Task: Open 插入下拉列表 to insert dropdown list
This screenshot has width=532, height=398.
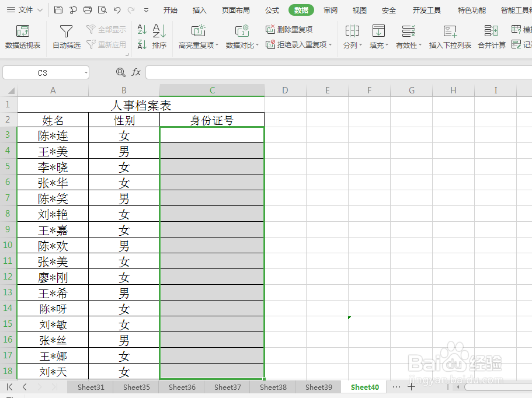Action: click(450, 35)
